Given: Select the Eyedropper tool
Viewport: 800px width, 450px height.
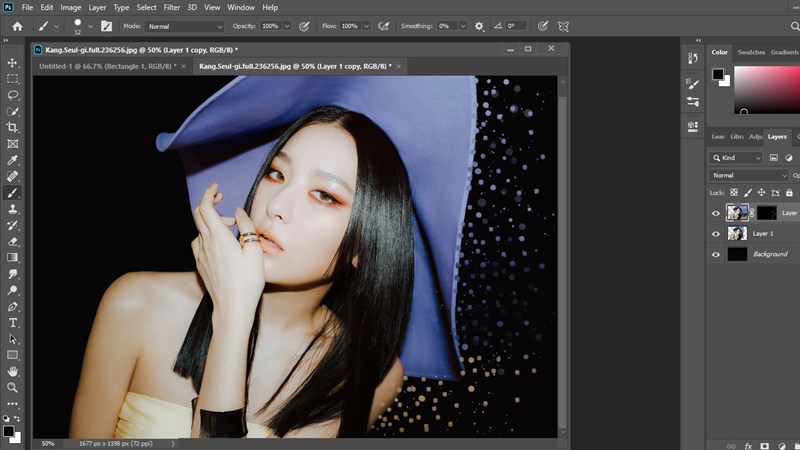Looking at the screenshot, I should [12, 160].
